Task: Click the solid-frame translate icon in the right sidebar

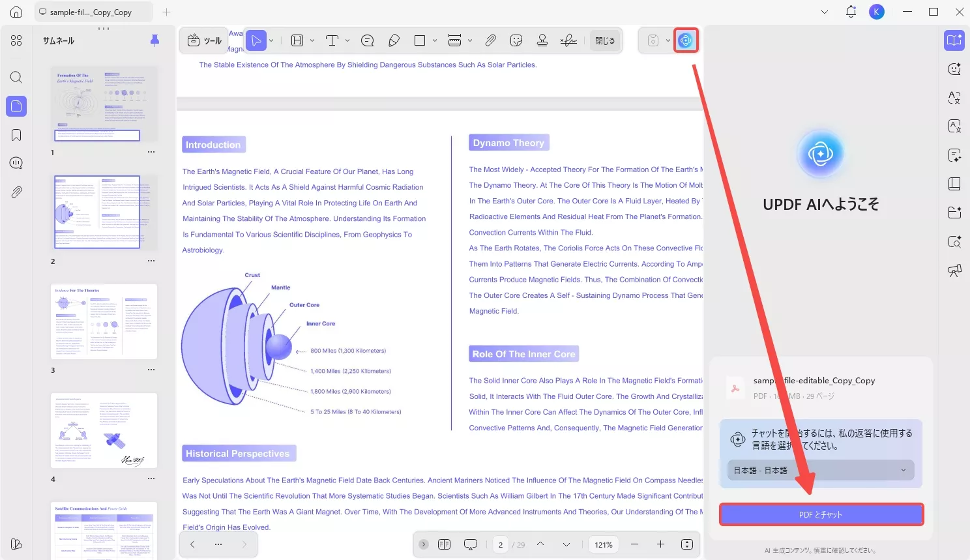Action: pyautogui.click(x=954, y=126)
